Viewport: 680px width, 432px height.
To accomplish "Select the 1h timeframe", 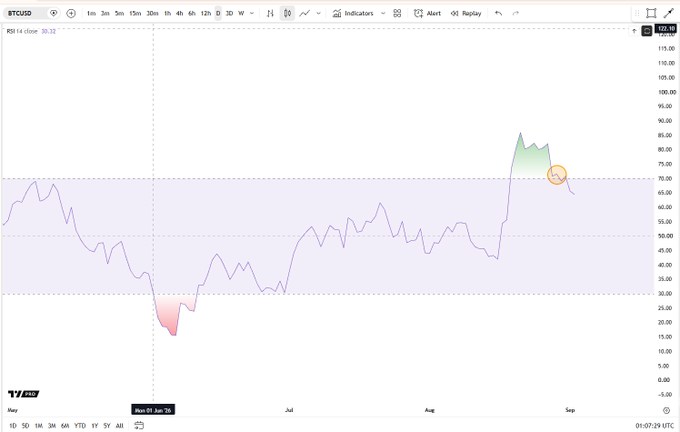I will pyautogui.click(x=167, y=13).
